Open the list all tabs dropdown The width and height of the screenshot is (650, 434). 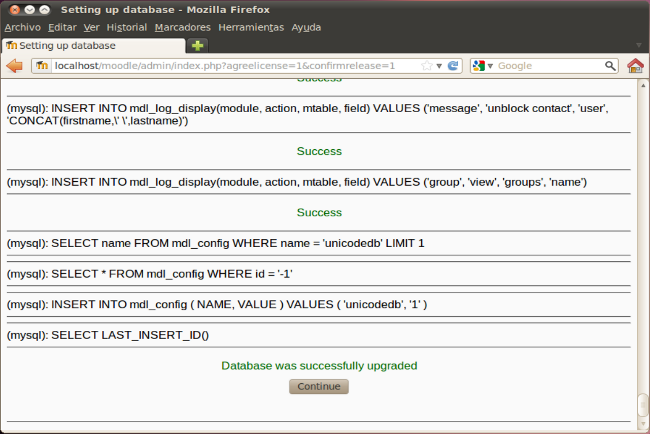639,45
